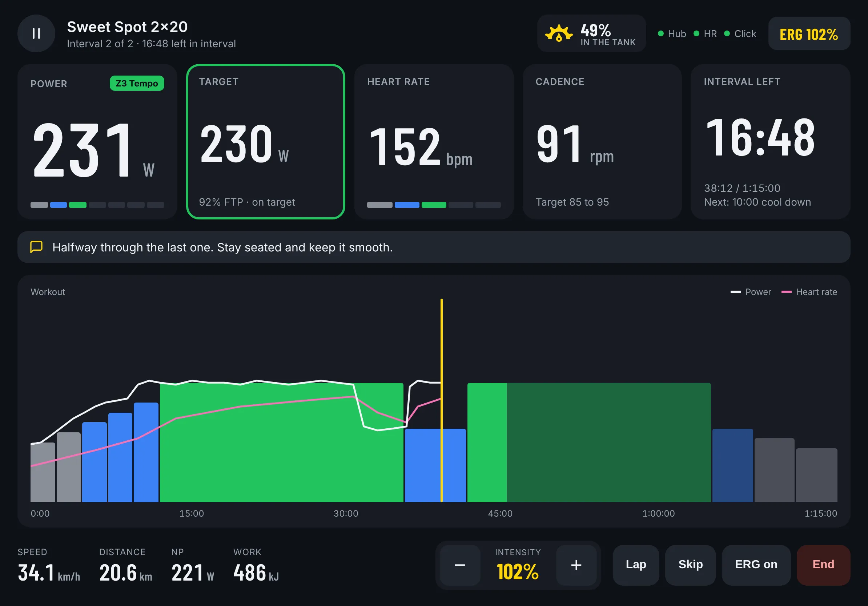Open the Interval Left 16:48 card
The height and width of the screenshot is (606, 868).
point(771,142)
